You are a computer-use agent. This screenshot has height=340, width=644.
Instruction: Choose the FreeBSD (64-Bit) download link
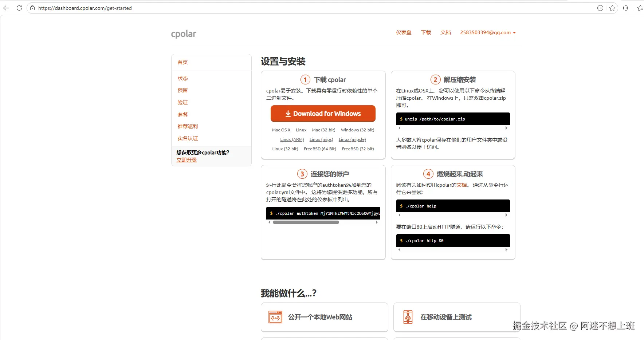point(320,149)
